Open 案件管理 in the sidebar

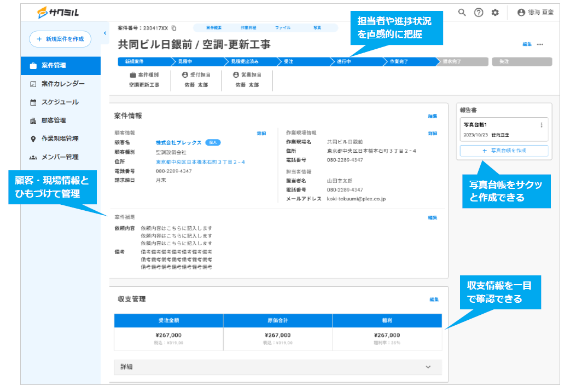(61, 65)
